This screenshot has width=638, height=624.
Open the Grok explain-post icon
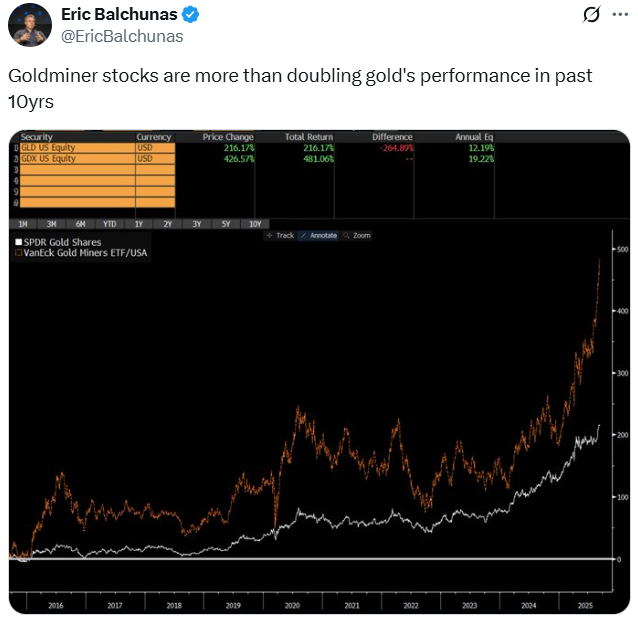pyautogui.click(x=590, y=15)
